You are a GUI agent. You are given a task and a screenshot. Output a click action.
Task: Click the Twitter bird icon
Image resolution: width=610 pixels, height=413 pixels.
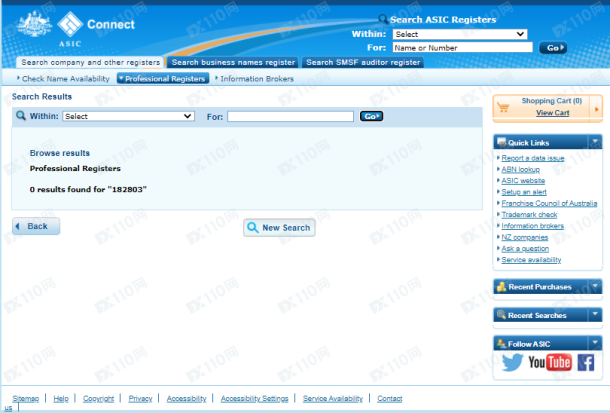click(511, 363)
